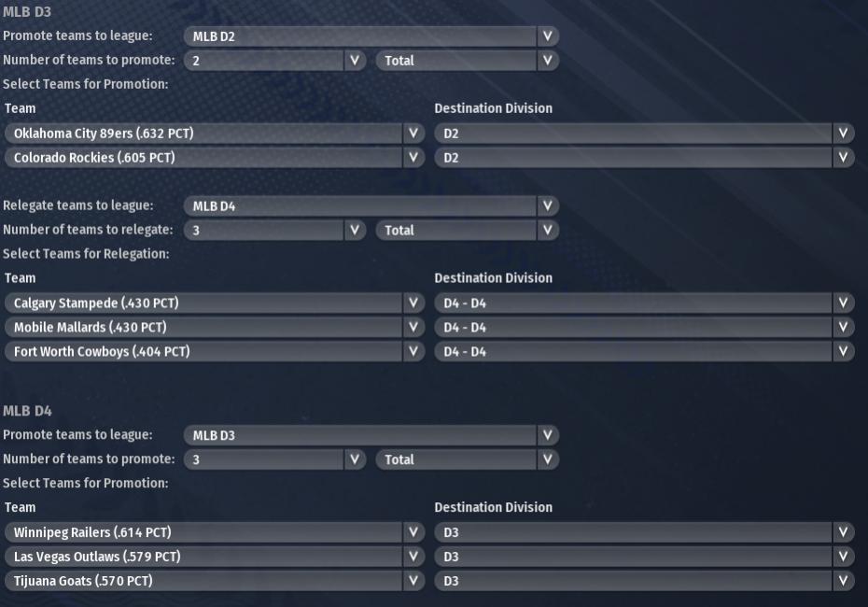This screenshot has width=868, height=607.
Task: Expand MLB D4 promote-to-league dropdown showing MLB D3
Action: tap(370, 435)
